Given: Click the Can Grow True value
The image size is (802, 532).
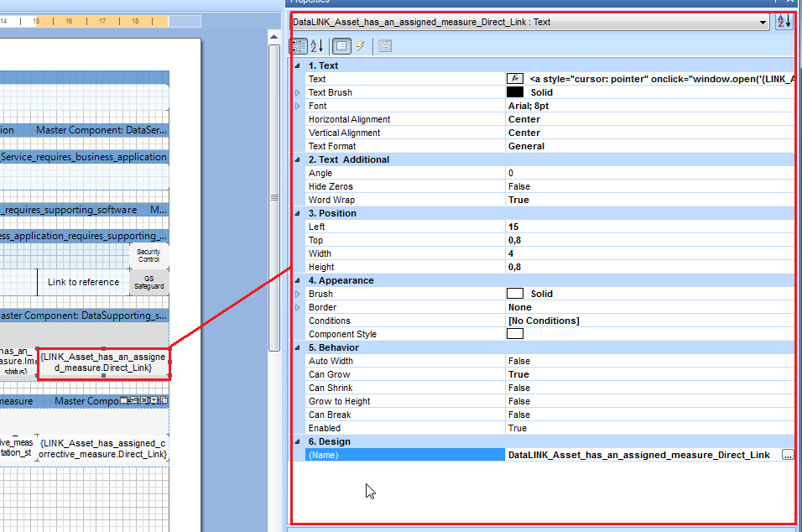Looking at the screenshot, I should [518, 374].
